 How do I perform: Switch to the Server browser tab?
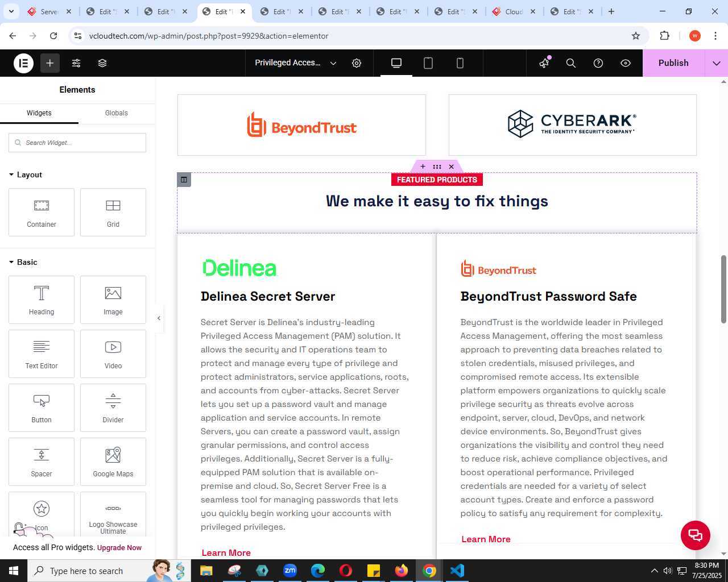point(49,11)
